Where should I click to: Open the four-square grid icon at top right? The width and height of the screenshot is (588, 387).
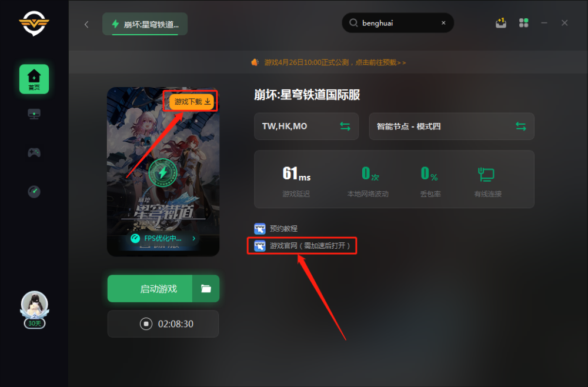coord(524,23)
